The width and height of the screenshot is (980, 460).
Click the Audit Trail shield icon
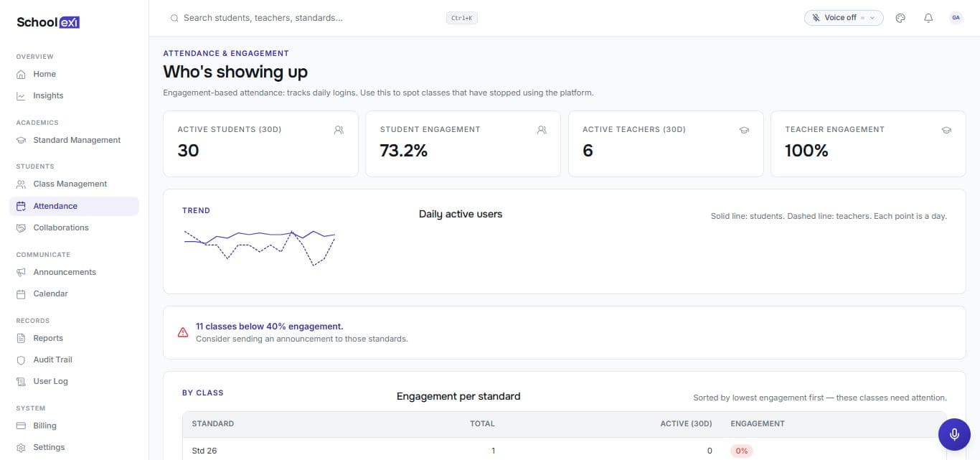[21, 360]
